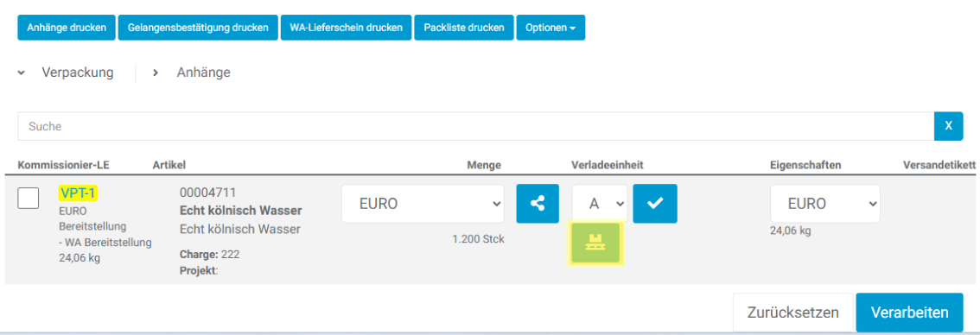Click the blue share icon button
Viewport: 980px width, 335px height.
(538, 204)
